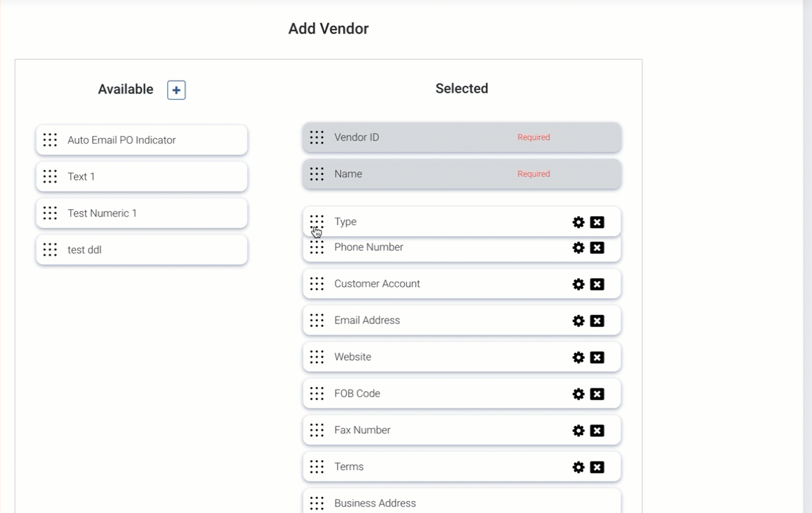Click the Required tag on Vendor ID
The width and height of the screenshot is (812, 513).
tap(534, 137)
